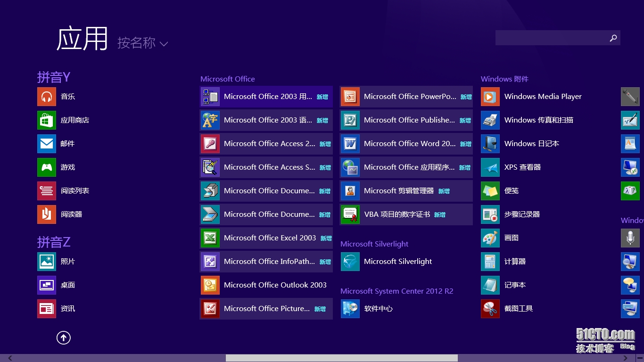Open the 资讯 news app

[56, 309]
